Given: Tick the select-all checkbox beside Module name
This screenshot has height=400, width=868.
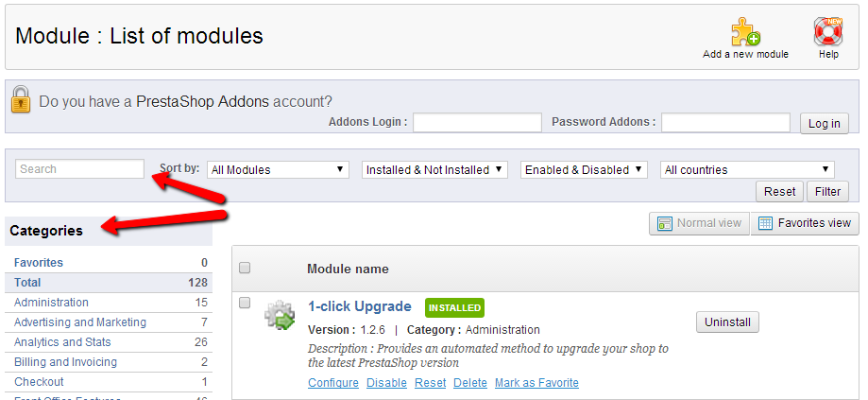Looking at the screenshot, I should (245, 269).
